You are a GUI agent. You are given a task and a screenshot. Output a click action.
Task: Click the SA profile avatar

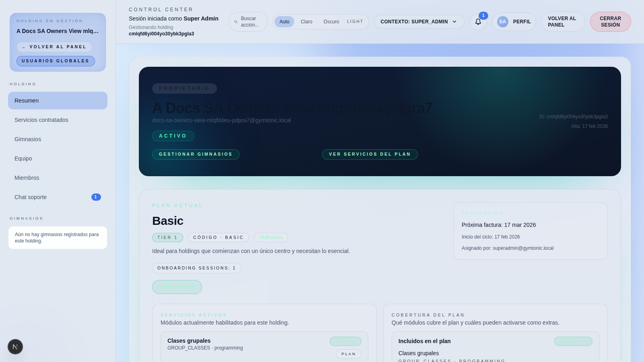(x=502, y=22)
